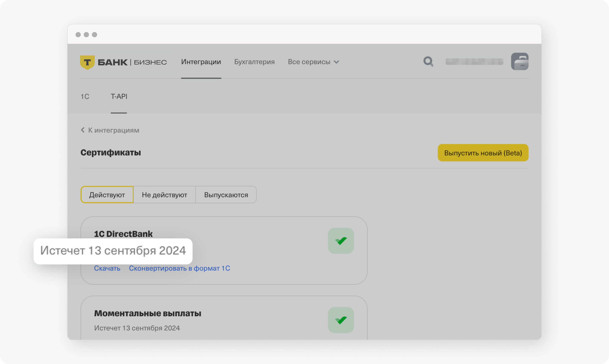Click the expiry date under Моментальные выплаты
This screenshot has width=609, height=364.
pyautogui.click(x=137, y=328)
